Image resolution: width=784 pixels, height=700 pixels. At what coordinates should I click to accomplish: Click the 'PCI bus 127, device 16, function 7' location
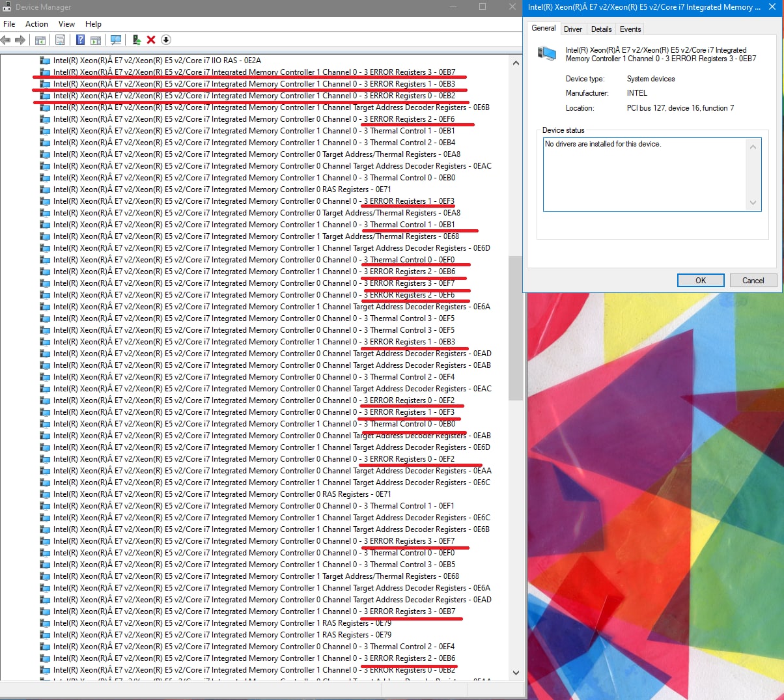[680, 108]
